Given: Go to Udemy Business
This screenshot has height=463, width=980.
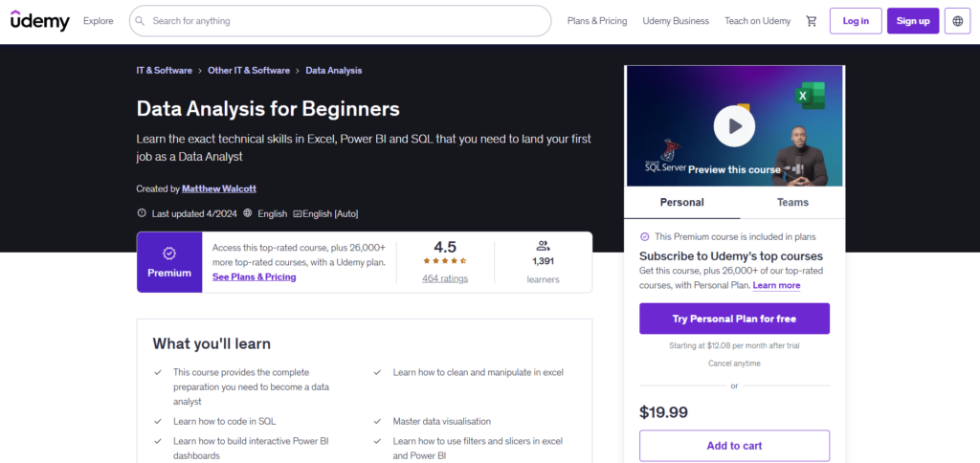Looking at the screenshot, I should point(676,21).
